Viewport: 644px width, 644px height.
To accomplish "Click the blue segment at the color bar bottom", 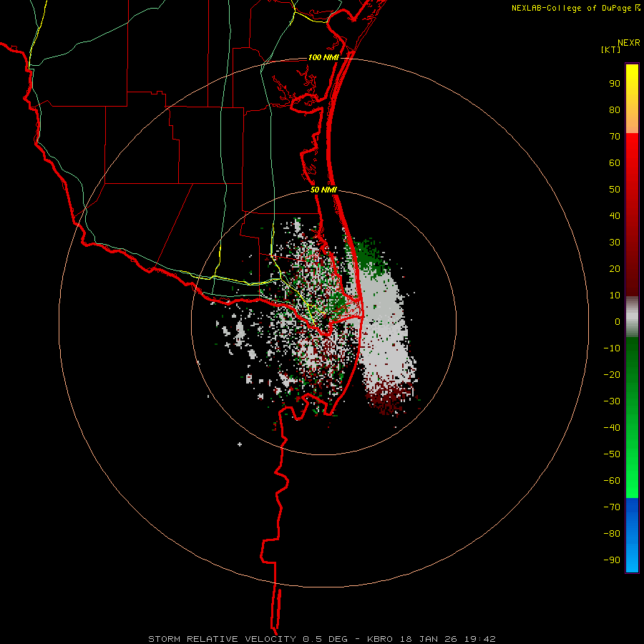I will (632, 535).
